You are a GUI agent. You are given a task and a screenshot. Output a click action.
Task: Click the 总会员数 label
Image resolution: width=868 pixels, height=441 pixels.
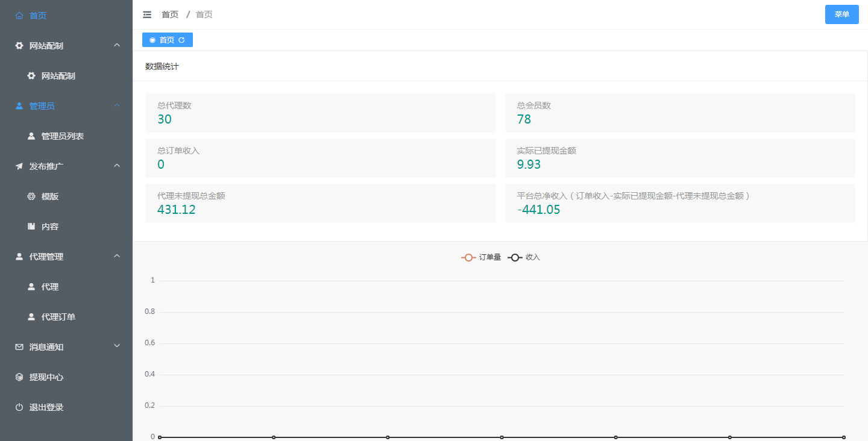coord(534,105)
